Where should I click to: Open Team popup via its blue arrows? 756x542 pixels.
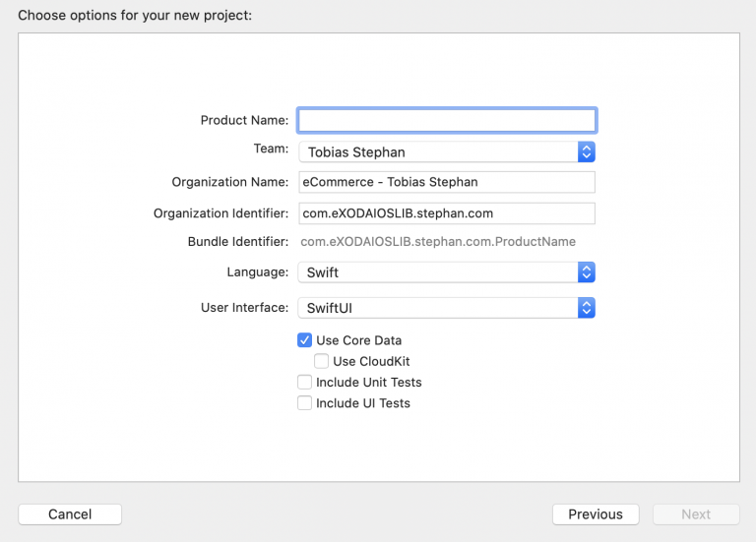pyautogui.click(x=587, y=152)
